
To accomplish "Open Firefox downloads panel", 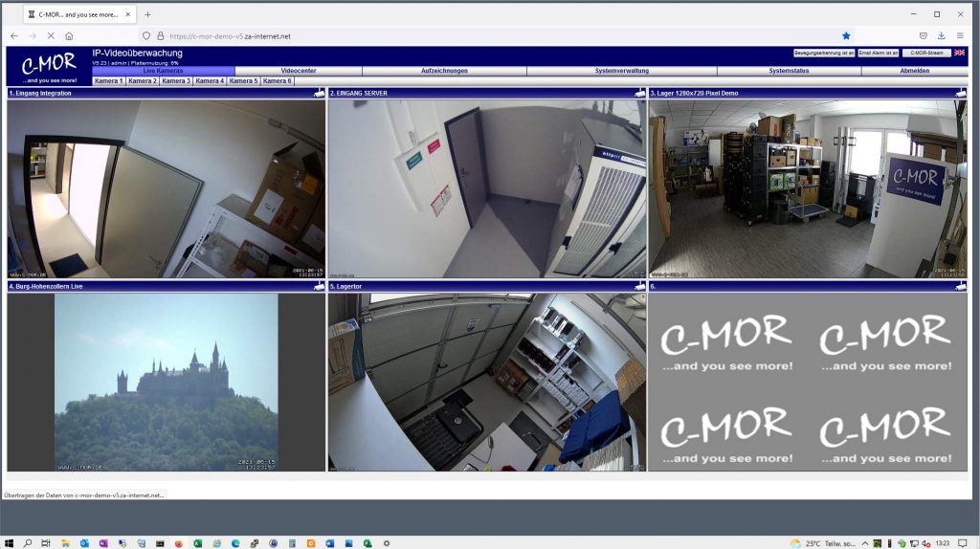I will (942, 36).
